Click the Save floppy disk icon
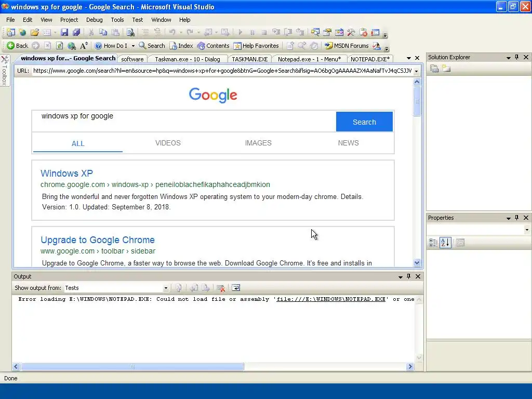Viewport: 532px width, 399px height. coord(64,32)
